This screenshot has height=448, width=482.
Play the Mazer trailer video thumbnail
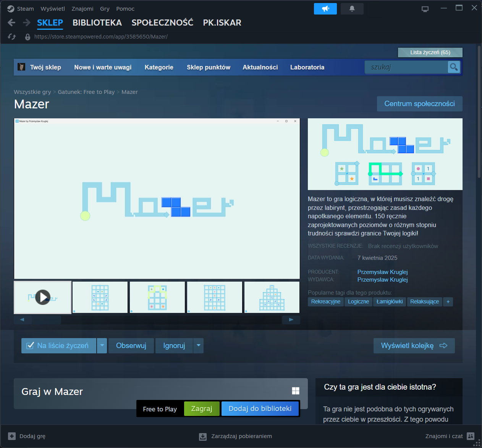pyautogui.click(x=43, y=297)
